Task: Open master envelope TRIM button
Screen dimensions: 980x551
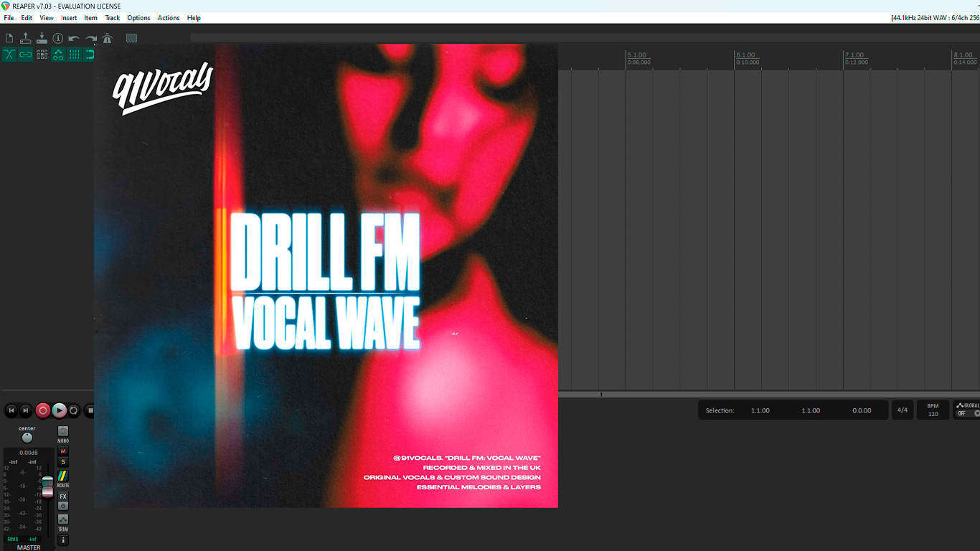Action: (63, 519)
